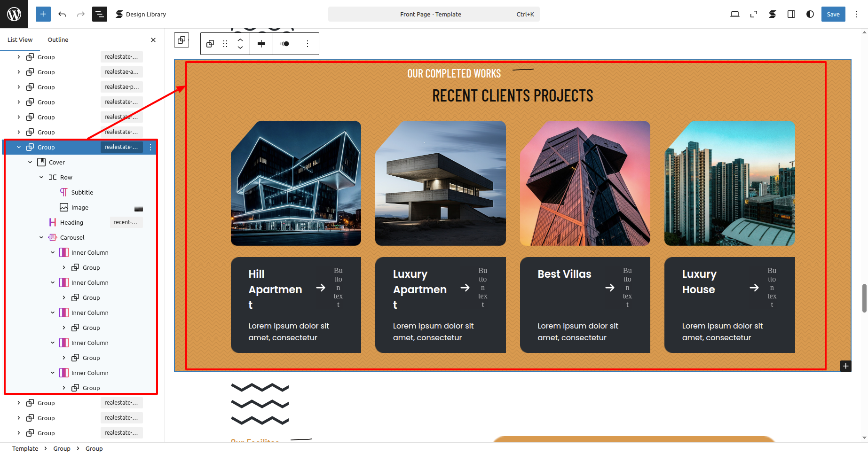Screen dimensions: 868x454
Task: Open the Design Library
Action: click(141, 14)
